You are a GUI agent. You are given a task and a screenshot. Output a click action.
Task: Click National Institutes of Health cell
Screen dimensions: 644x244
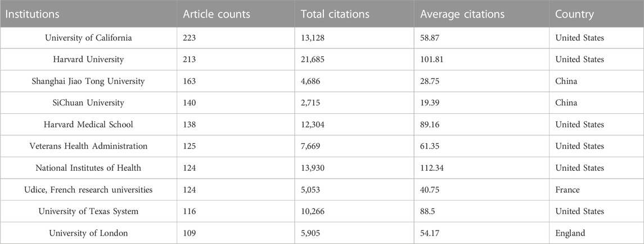tap(88, 168)
